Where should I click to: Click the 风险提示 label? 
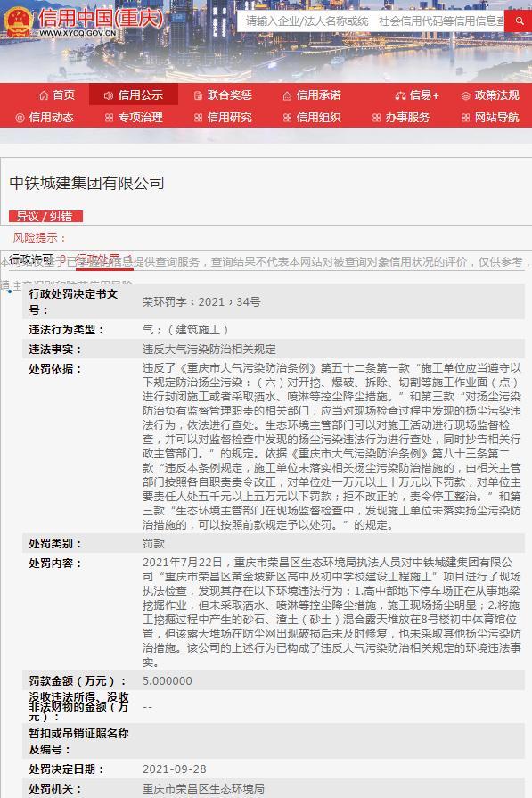[x=40, y=238]
